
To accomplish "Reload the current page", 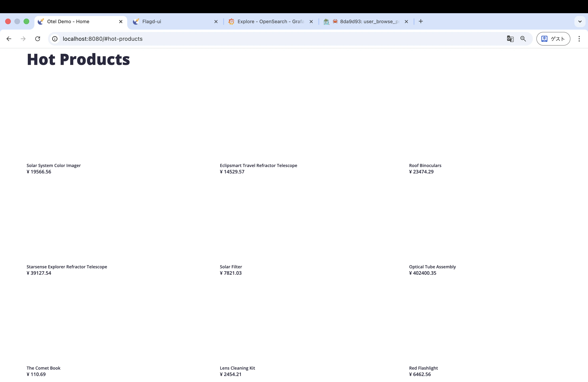I will pos(38,39).
